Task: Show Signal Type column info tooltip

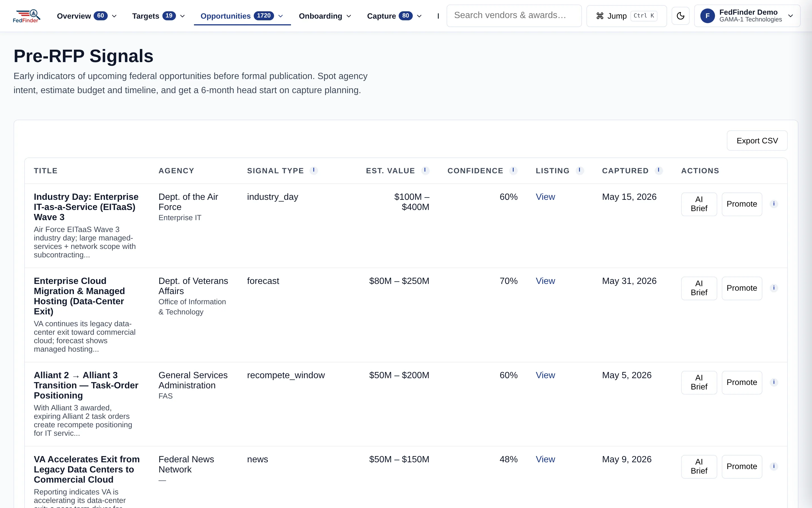Action: [x=314, y=170]
